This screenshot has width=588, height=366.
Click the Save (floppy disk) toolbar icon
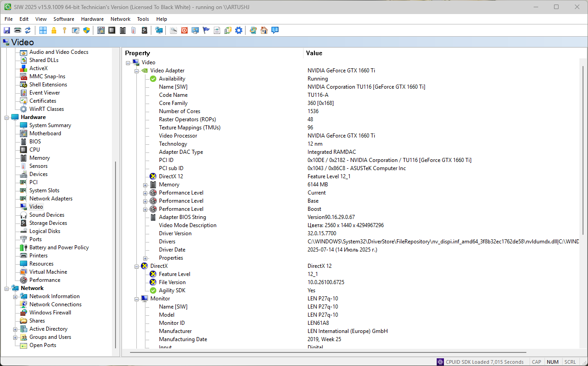(7, 30)
